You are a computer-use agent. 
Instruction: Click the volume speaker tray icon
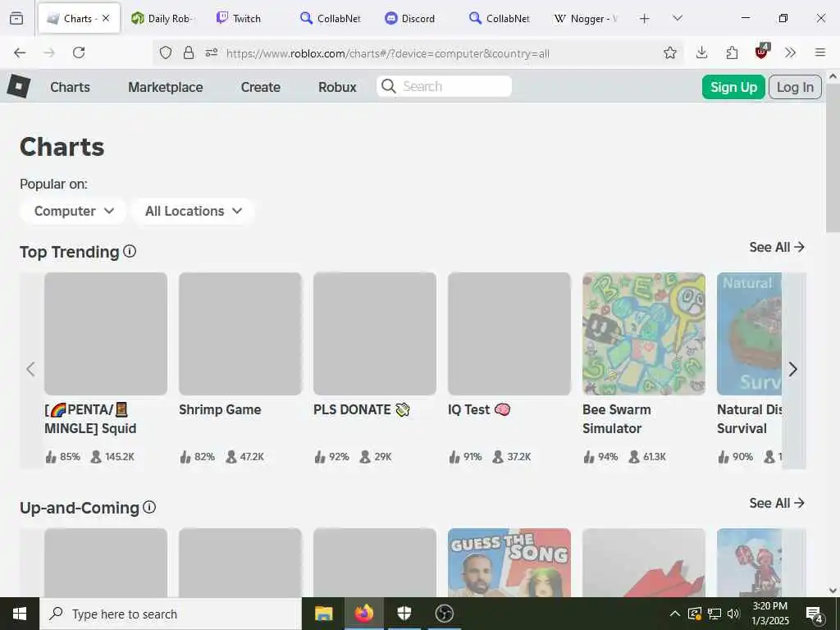tap(733, 614)
